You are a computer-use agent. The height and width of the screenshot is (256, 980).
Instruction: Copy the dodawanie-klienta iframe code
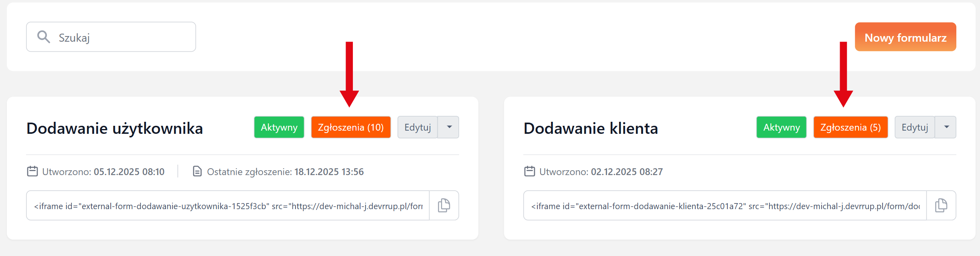pyautogui.click(x=941, y=206)
